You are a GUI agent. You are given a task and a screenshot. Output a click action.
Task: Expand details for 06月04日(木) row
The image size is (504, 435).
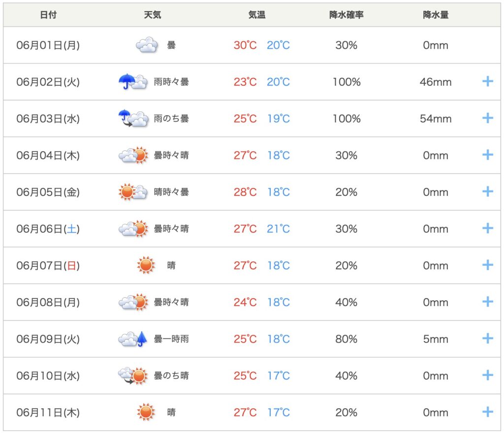(488, 155)
